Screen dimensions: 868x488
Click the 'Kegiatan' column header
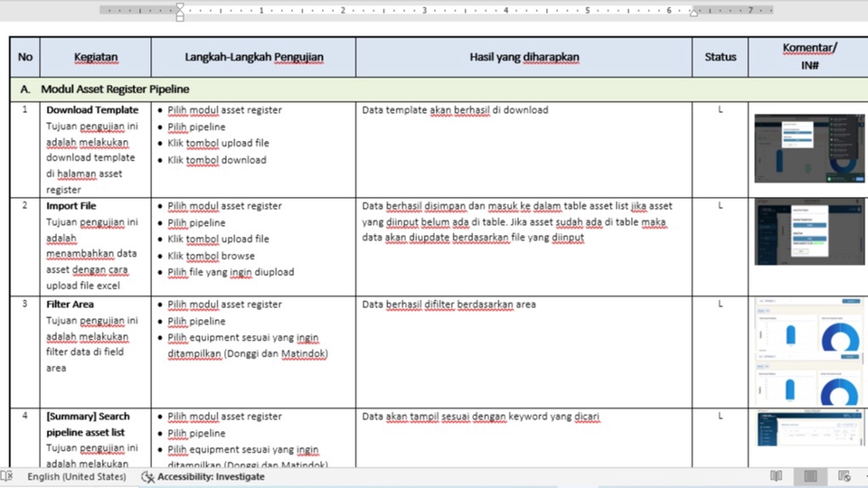click(96, 57)
